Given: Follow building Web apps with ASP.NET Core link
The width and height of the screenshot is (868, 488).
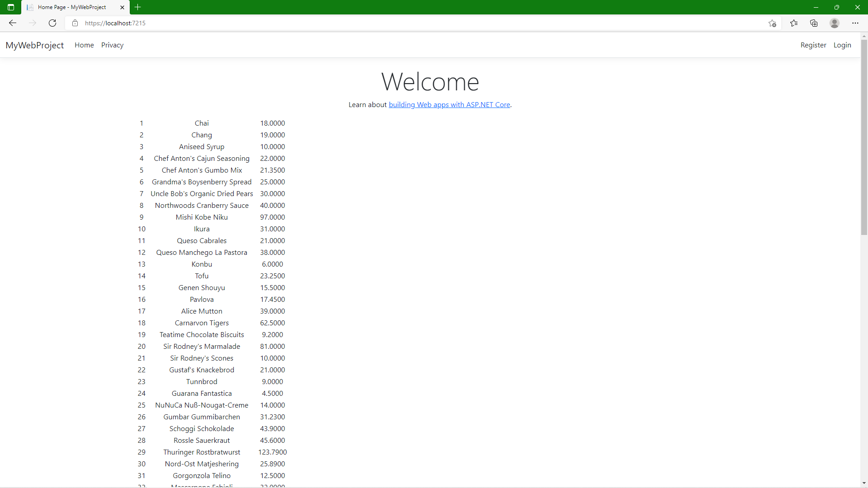Looking at the screenshot, I should (449, 105).
